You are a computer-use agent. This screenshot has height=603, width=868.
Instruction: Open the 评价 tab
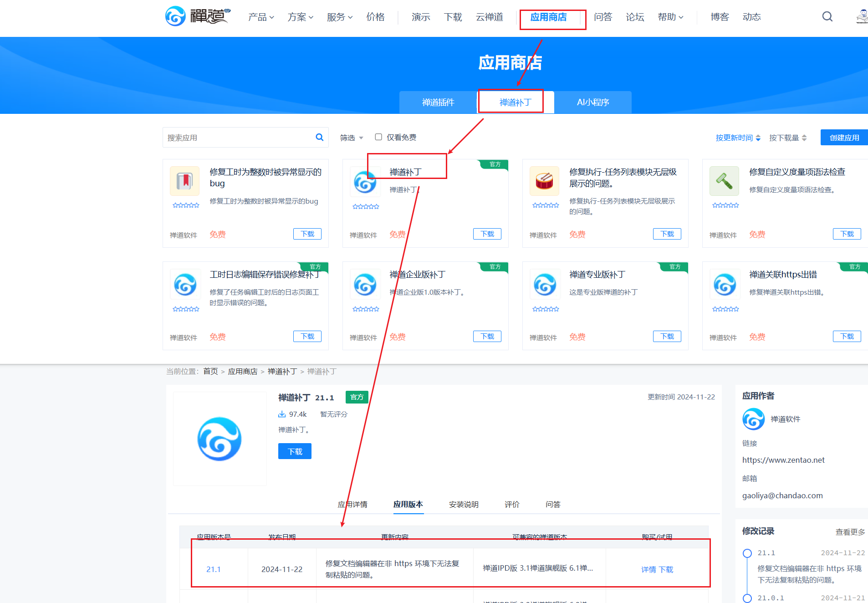tap(512, 504)
